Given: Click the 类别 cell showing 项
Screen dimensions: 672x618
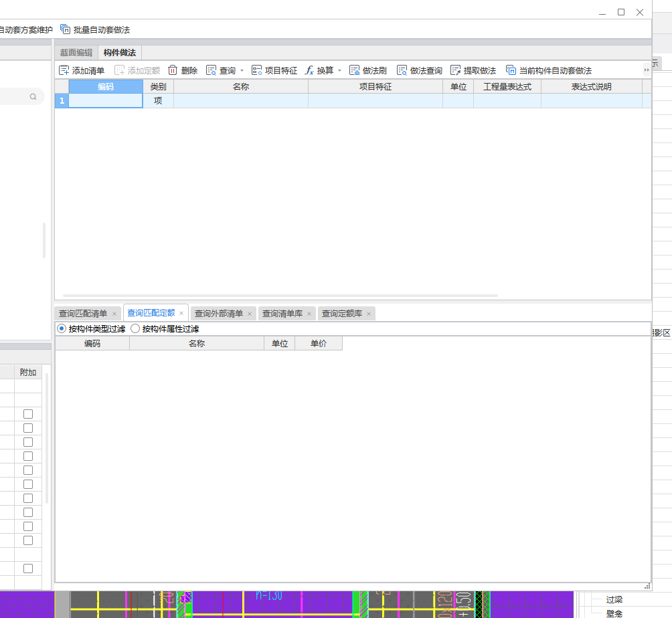Looking at the screenshot, I should (158, 100).
